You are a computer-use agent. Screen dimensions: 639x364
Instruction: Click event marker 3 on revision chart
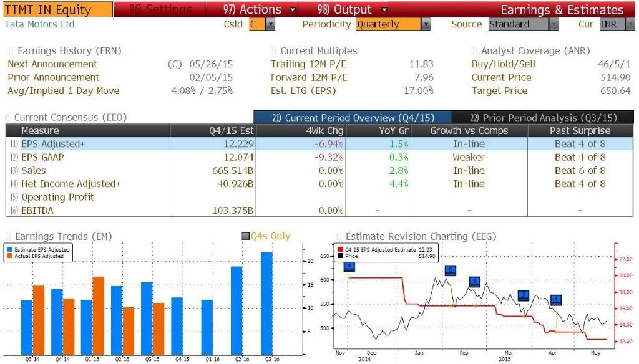(x=524, y=295)
